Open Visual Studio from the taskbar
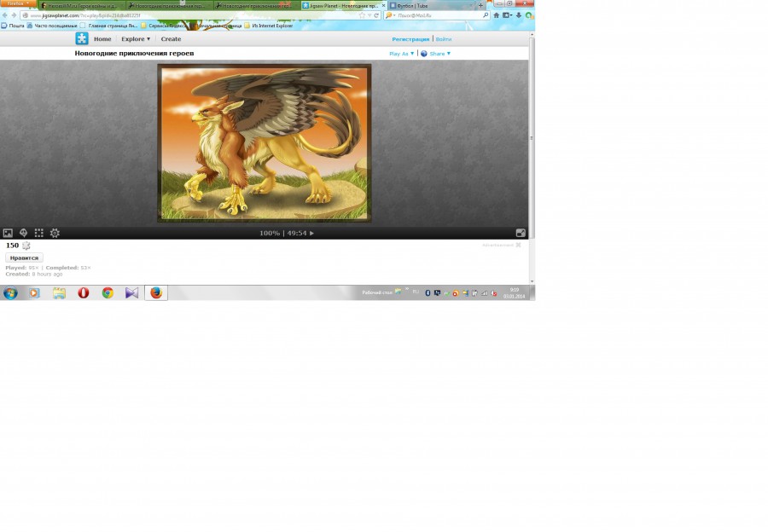This screenshot has height=532, width=768. pos(131,292)
